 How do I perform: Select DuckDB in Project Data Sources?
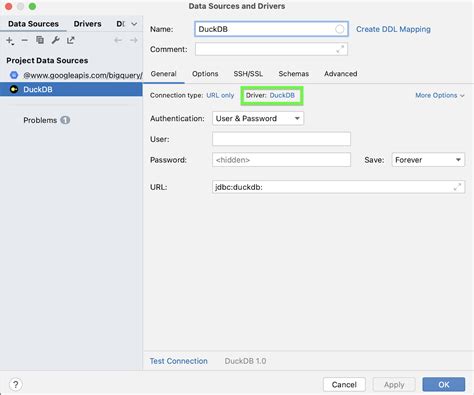(x=71, y=89)
